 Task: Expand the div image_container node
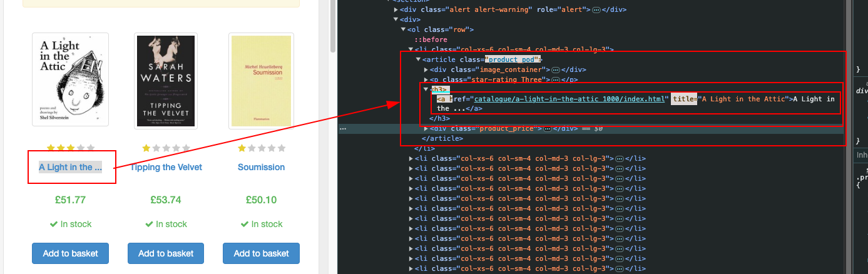(426, 69)
